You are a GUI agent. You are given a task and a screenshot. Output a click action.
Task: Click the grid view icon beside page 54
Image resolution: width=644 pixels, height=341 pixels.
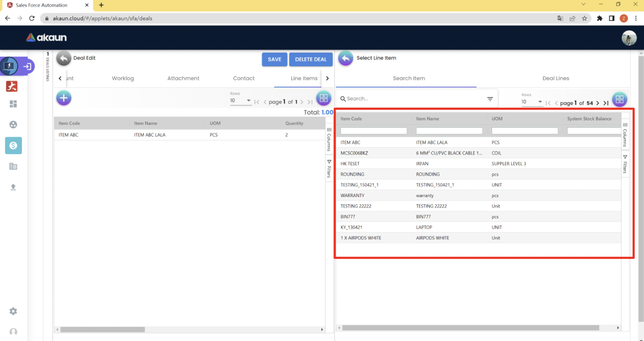point(619,99)
